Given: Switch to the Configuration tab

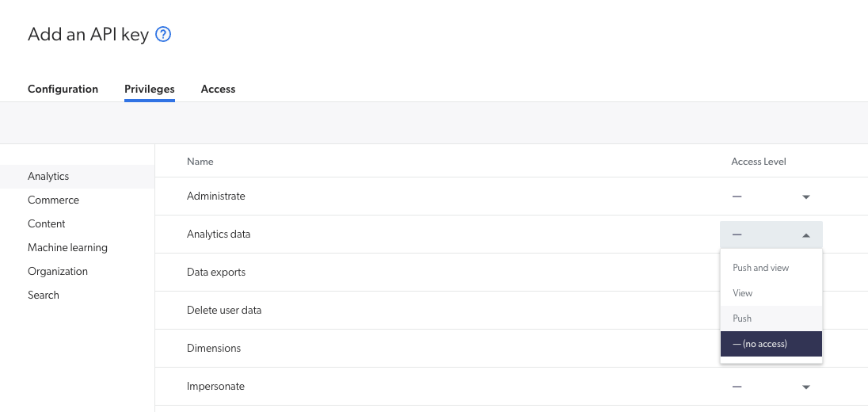Looking at the screenshot, I should 63,89.
